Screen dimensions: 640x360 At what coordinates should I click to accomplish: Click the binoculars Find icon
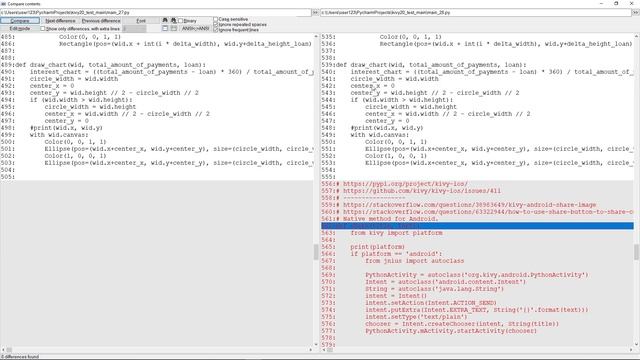pyautogui.click(x=165, y=20)
